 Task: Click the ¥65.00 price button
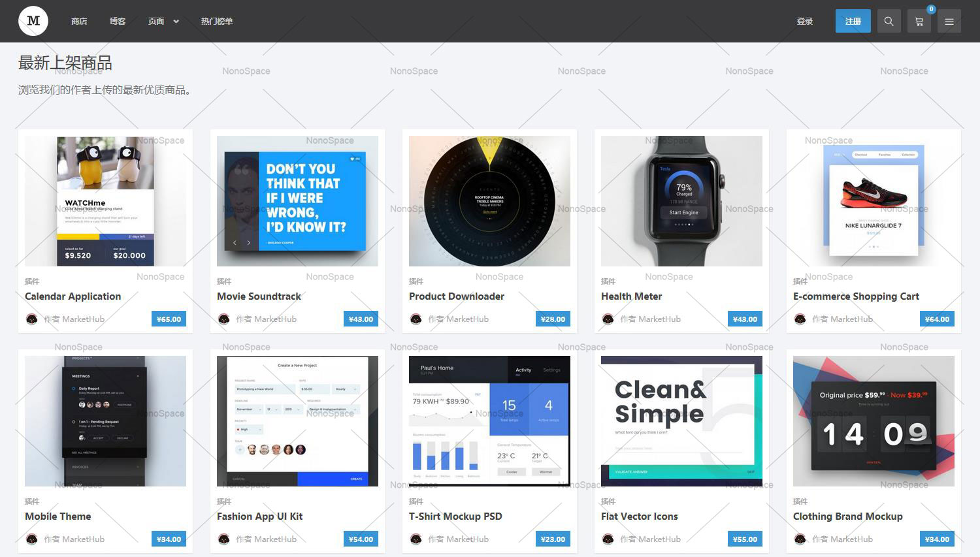[169, 319]
